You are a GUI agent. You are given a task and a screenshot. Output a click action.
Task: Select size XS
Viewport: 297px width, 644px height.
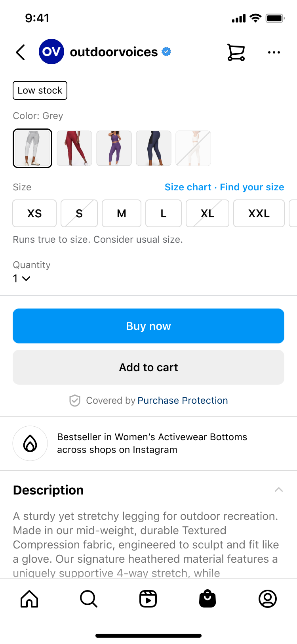coord(34,213)
